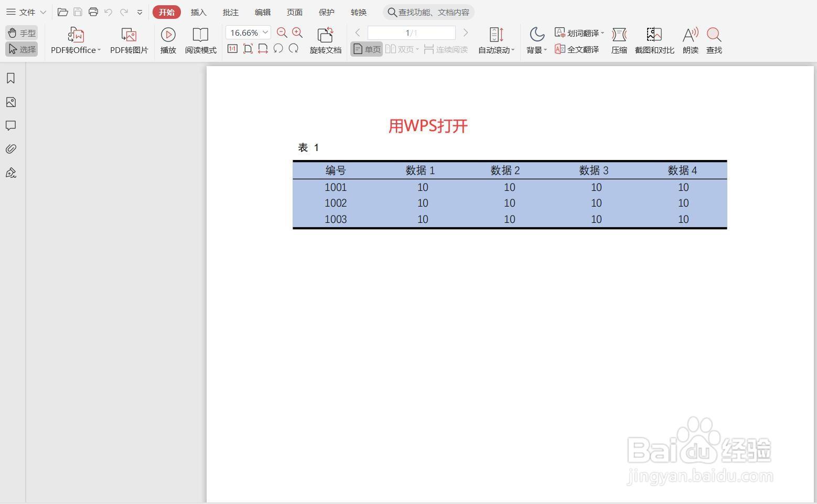Activate the 选择 selection tool
Image resolution: width=817 pixels, height=504 pixels.
[x=21, y=49]
